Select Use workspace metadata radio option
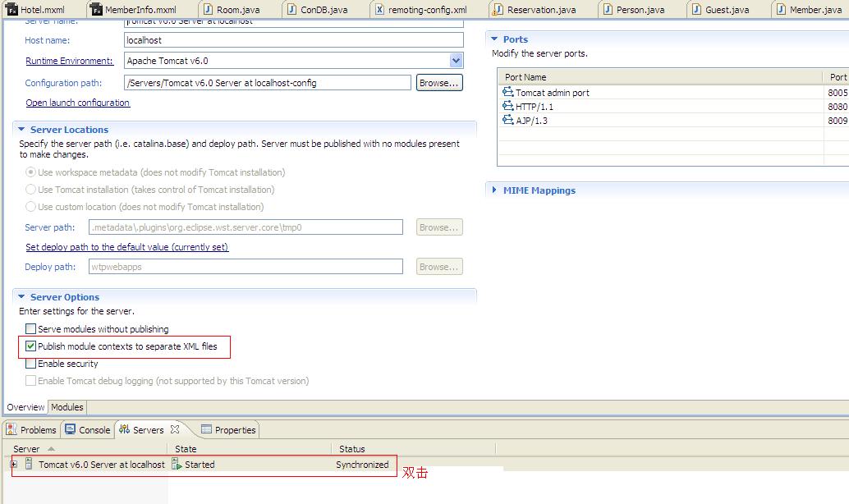The image size is (849, 504). click(x=31, y=172)
